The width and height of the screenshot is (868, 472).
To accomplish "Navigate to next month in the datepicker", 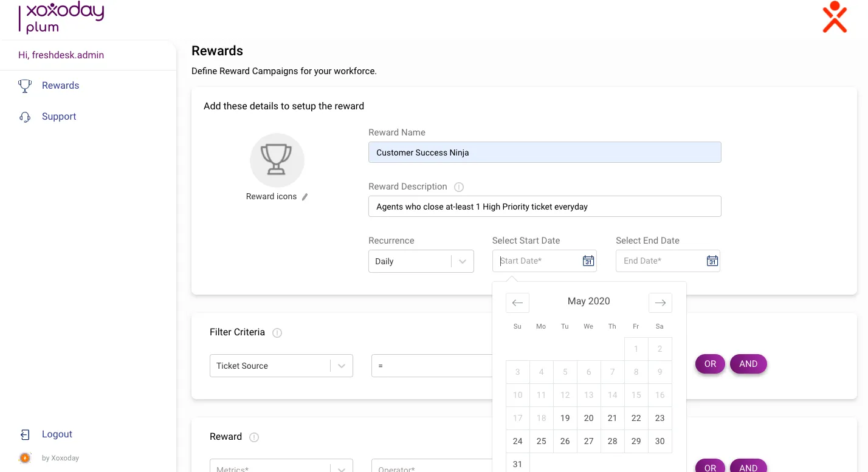I will pyautogui.click(x=660, y=303).
